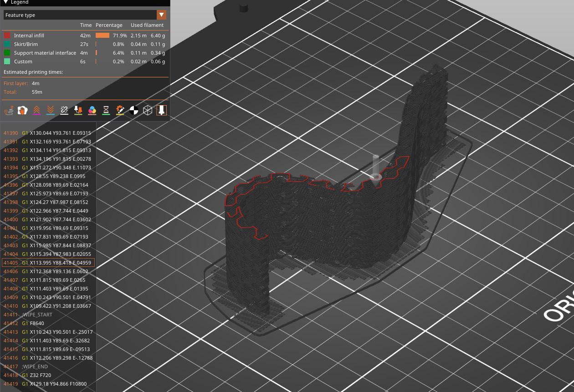The image size is (574, 392).
Task: Toggle pause prints hourglass icon
Action: click(x=106, y=110)
